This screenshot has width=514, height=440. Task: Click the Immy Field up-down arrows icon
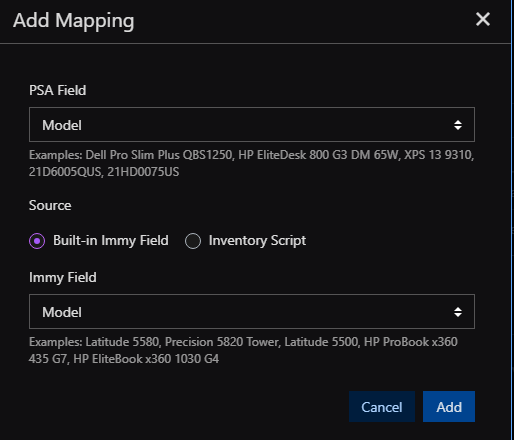(x=458, y=312)
